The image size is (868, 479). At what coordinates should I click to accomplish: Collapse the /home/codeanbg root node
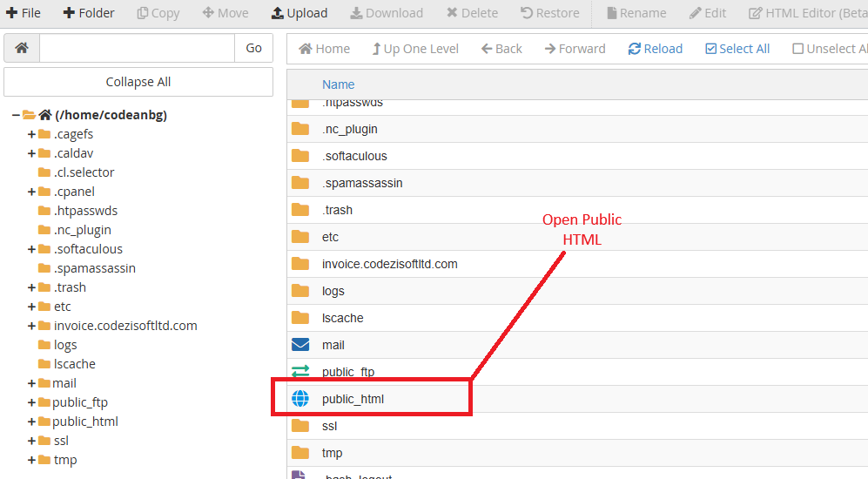pos(16,115)
